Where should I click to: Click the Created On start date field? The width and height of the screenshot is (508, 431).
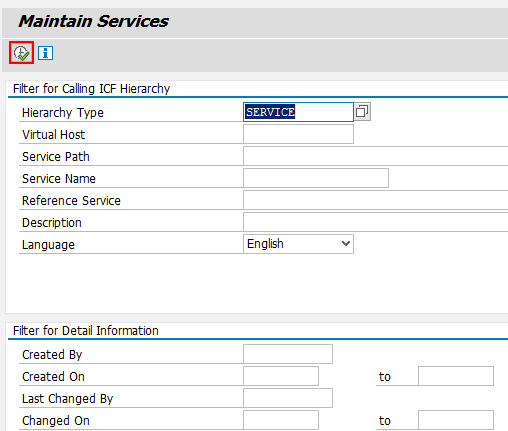281,376
